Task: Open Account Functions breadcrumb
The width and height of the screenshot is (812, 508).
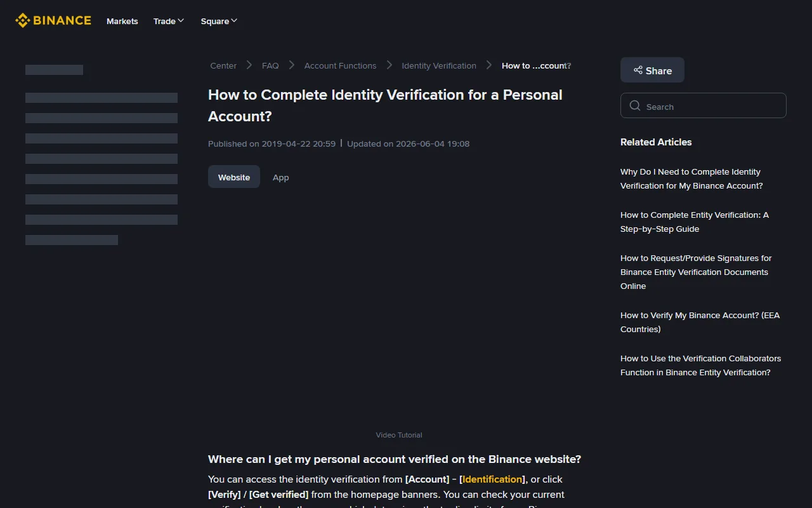Action: point(340,65)
